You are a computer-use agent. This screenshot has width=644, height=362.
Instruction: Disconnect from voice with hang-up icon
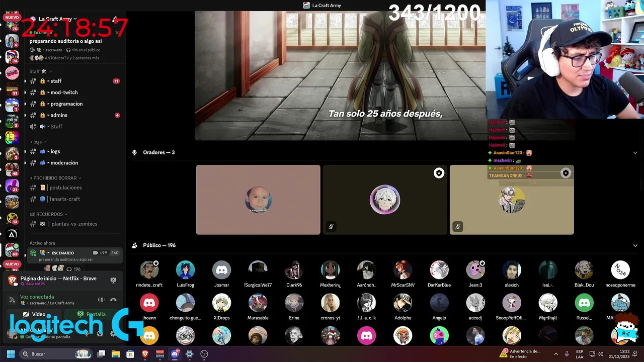click(x=113, y=300)
